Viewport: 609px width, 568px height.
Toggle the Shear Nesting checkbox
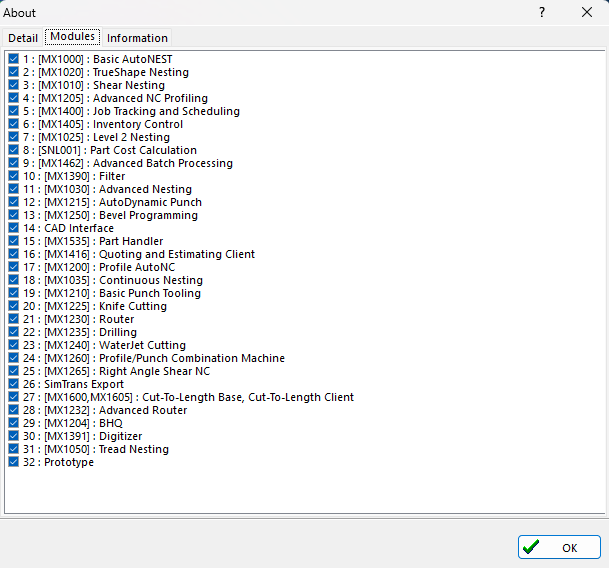(x=13, y=85)
